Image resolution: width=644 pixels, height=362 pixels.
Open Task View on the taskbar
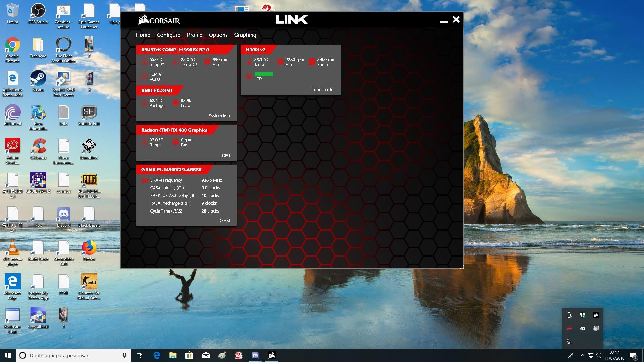[x=140, y=355]
